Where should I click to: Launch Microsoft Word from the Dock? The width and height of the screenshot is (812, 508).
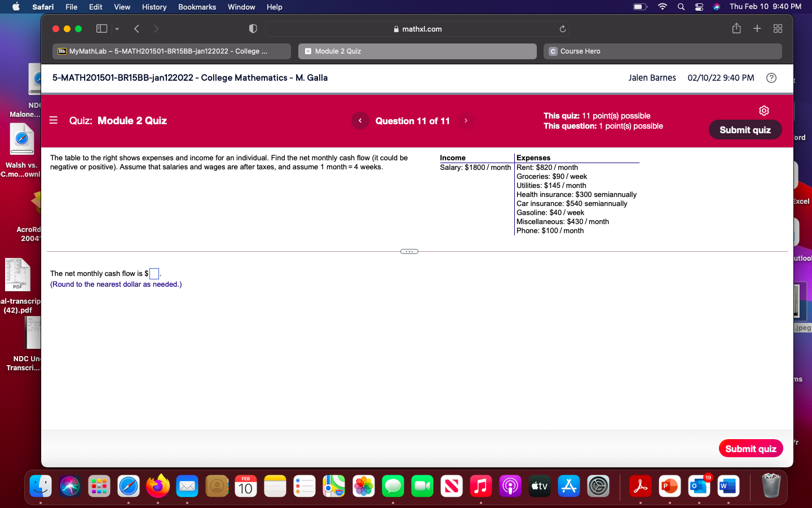pos(728,485)
